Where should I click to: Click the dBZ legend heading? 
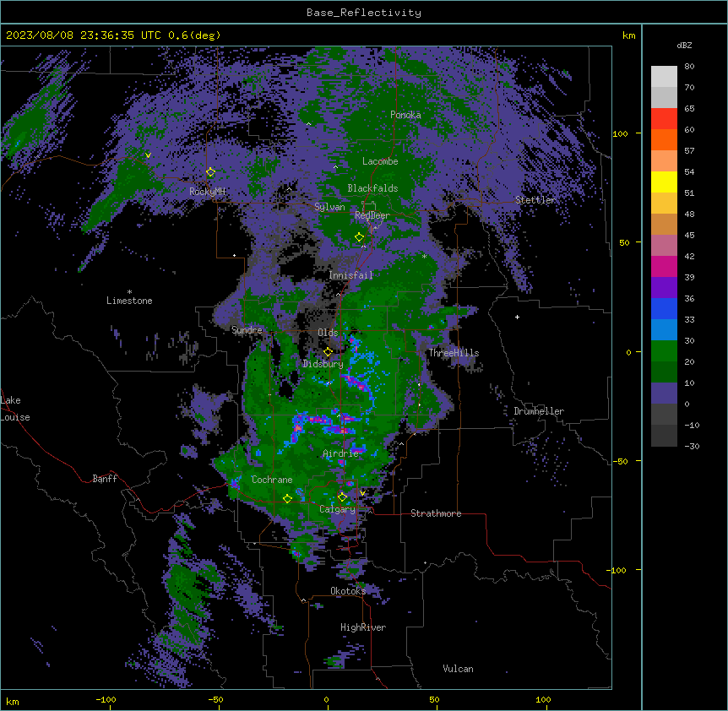pyautogui.click(x=684, y=46)
